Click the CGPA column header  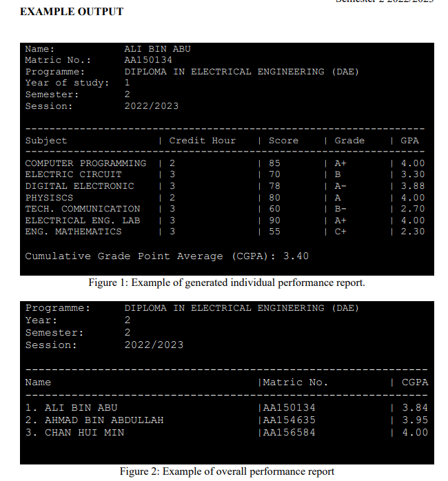click(x=415, y=382)
